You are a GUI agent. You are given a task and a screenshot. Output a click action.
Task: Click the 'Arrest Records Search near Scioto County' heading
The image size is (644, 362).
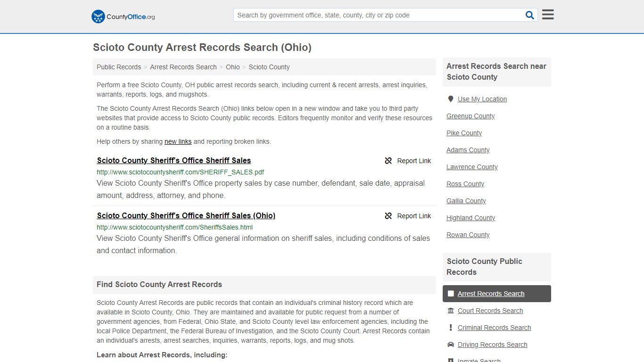pos(496,72)
